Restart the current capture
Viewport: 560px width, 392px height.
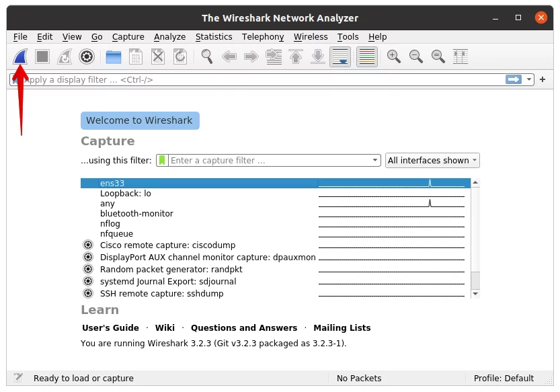coord(65,56)
